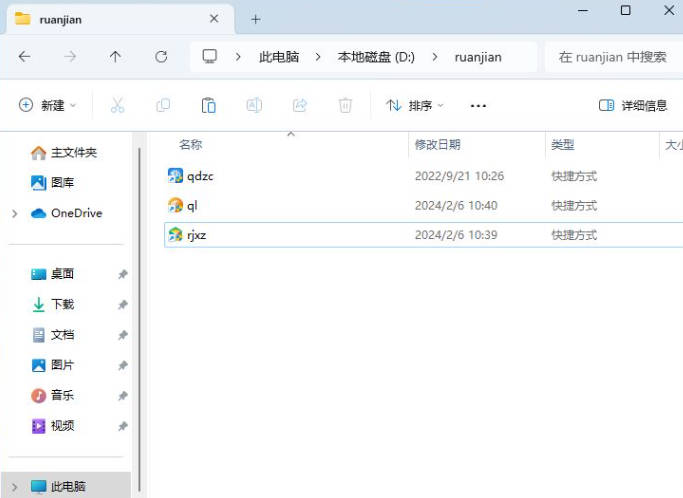
Task: Click the pin icon beside 桌面
Action: tap(122, 274)
